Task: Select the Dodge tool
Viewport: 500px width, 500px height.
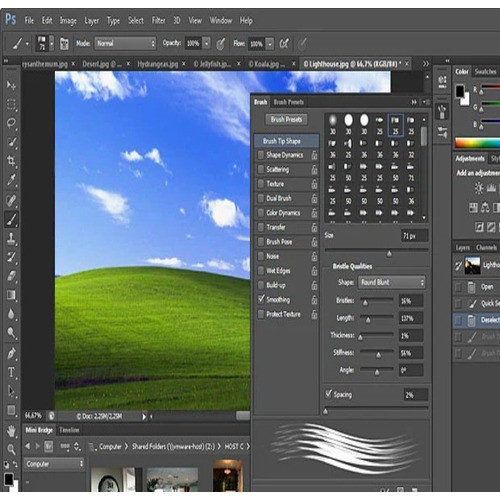Action: point(11,333)
